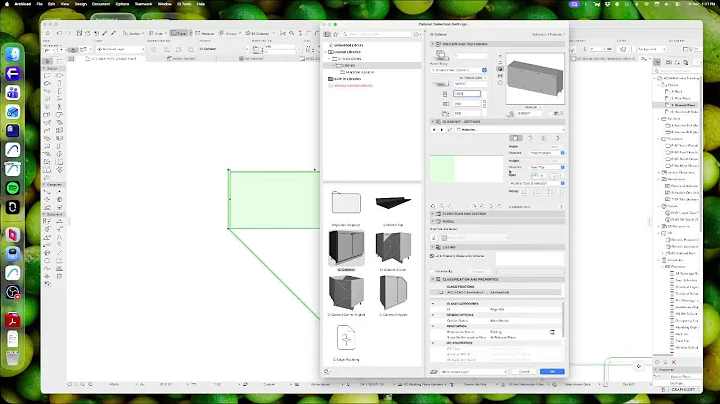Open the Home Story dropdown

[x=458, y=70]
